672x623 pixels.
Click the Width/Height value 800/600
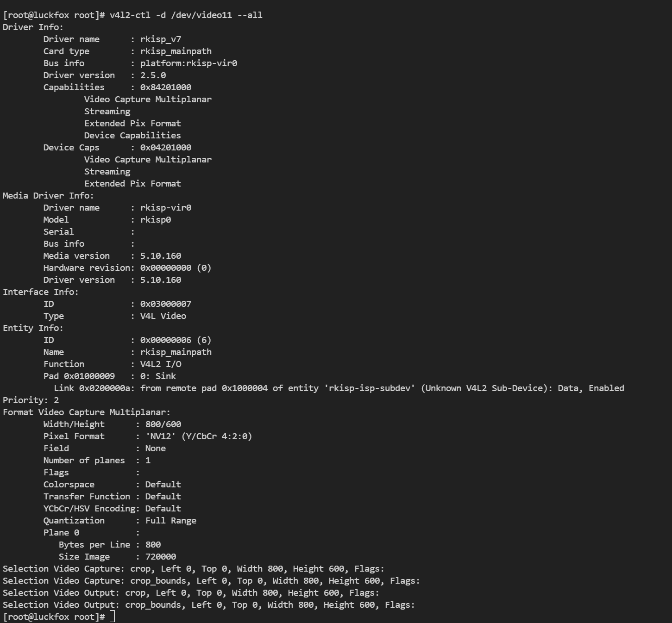pyautogui.click(x=163, y=424)
